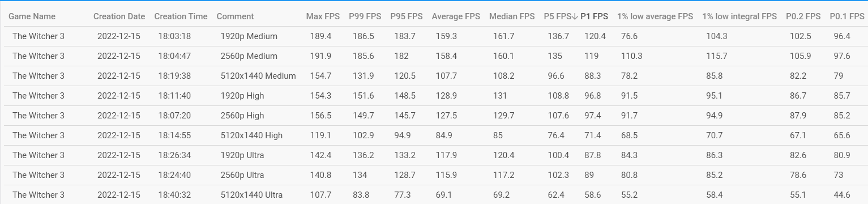Sort by 1% low average FPS
Screen dimensions: 868x204
click(x=655, y=16)
